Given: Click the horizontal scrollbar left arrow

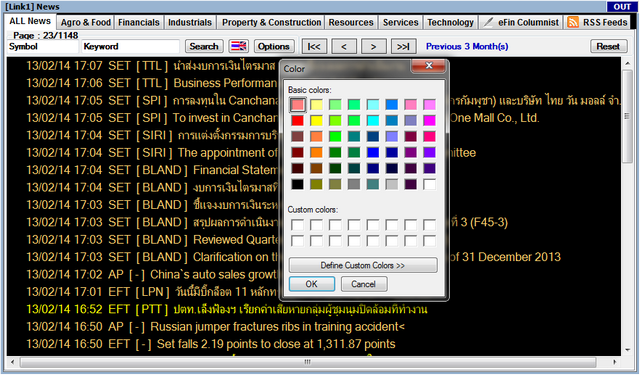Looking at the screenshot, I should tap(13, 362).
